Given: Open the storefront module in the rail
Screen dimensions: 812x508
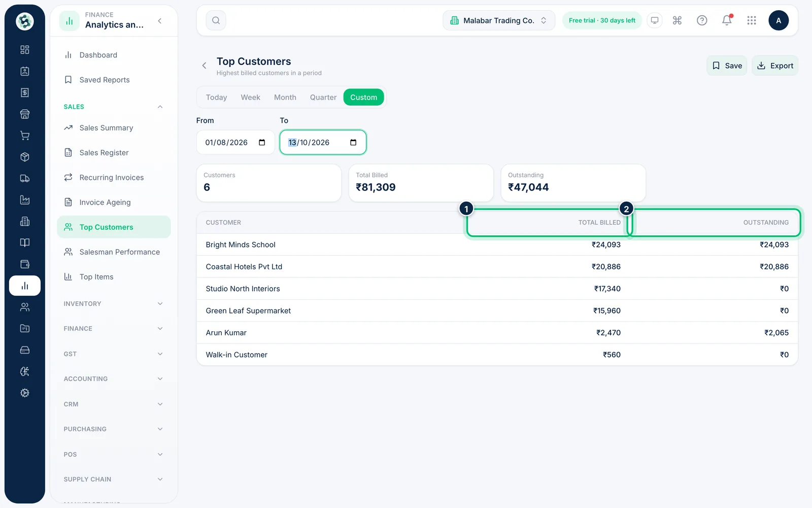Looking at the screenshot, I should [25, 114].
